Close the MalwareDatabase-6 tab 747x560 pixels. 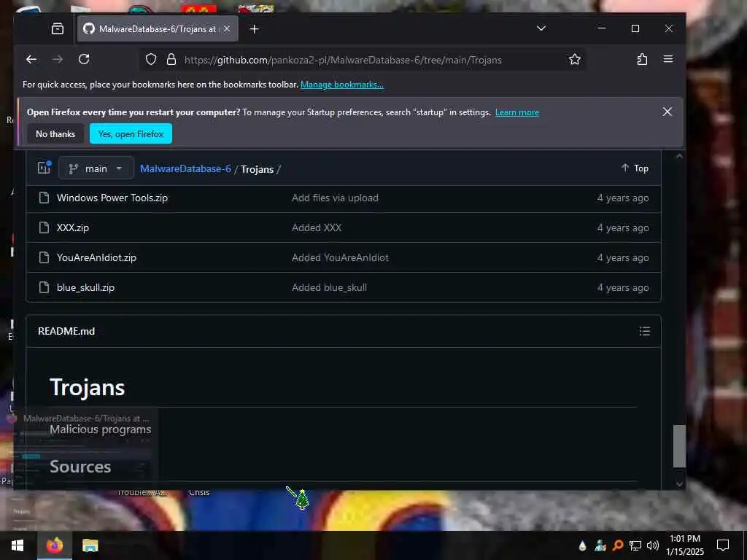click(x=228, y=29)
